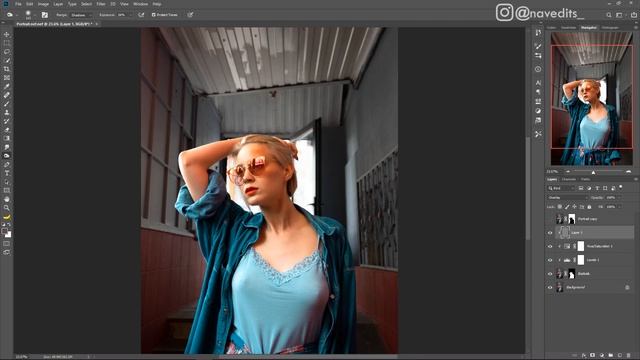This screenshot has width=640, height=360.
Task: Open the workspace switcher icon
Action: click(x=619, y=15)
